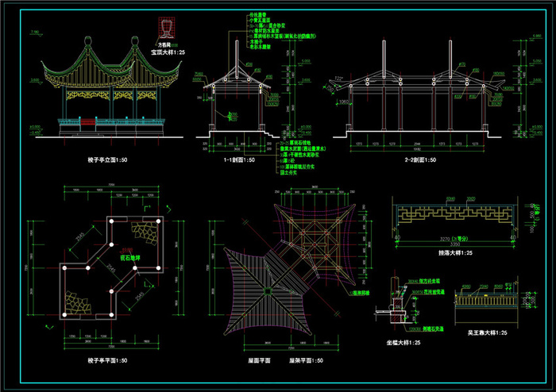Select the 屋面平面 label text
The image size is (556, 392).
[259, 360]
